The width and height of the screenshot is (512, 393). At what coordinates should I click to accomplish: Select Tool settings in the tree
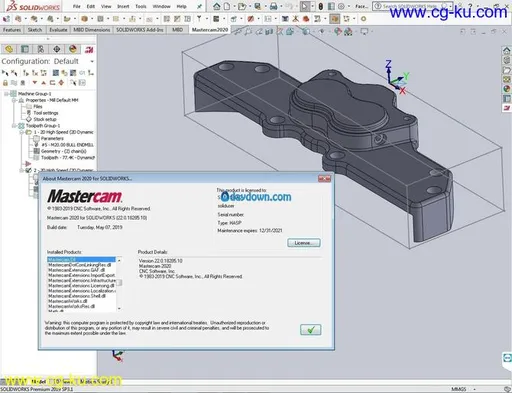46,113
